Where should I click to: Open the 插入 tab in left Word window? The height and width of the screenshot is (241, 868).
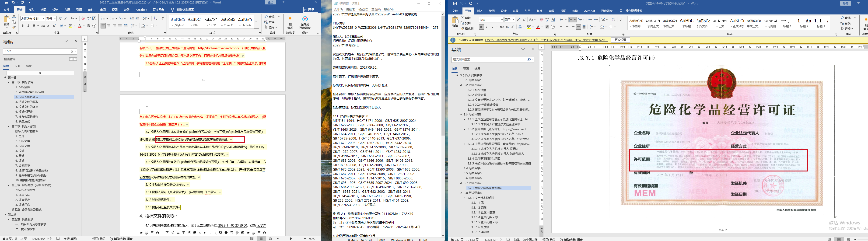[x=31, y=10]
